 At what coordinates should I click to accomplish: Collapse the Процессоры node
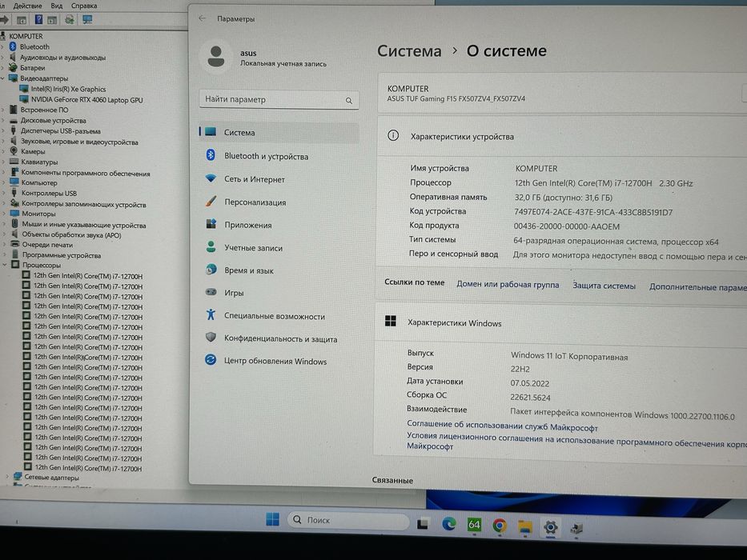(x=4, y=264)
